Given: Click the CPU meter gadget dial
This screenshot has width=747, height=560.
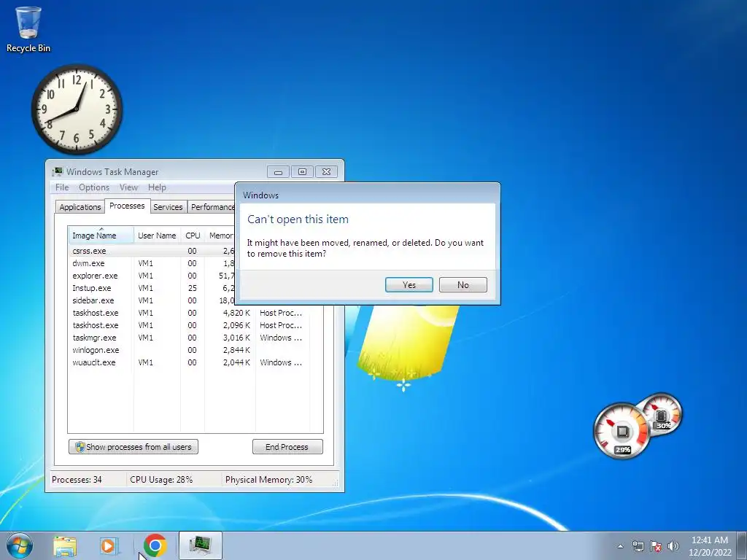Looking at the screenshot, I should tap(622, 431).
